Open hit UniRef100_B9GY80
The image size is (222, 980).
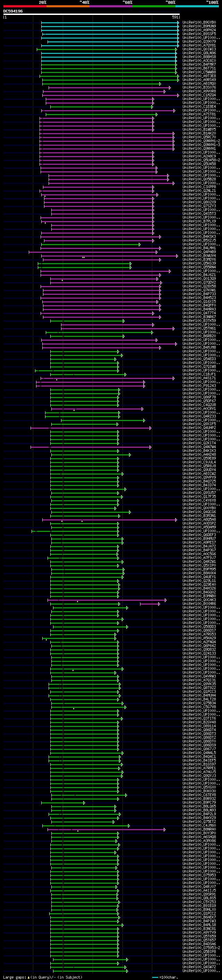point(199,23)
